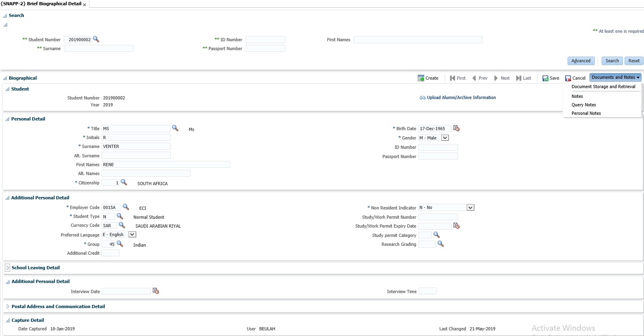Open the Non Resident Indicator dropdown

tap(470, 207)
